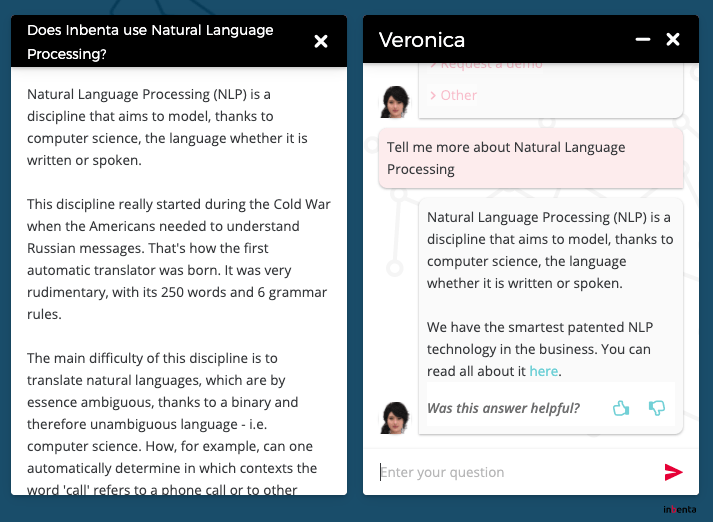Close the Veronica chat window
The image size is (713, 522).
click(x=673, y=40)
